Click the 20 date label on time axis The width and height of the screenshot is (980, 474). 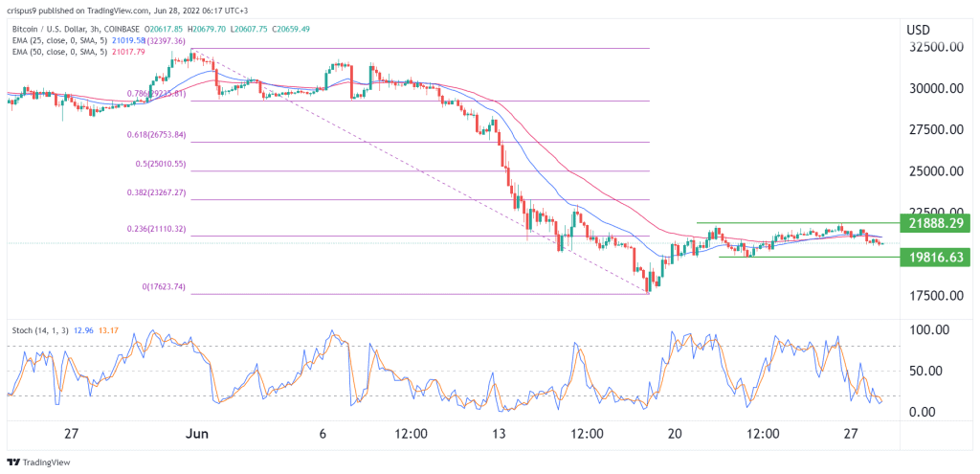tap(677, 434)
